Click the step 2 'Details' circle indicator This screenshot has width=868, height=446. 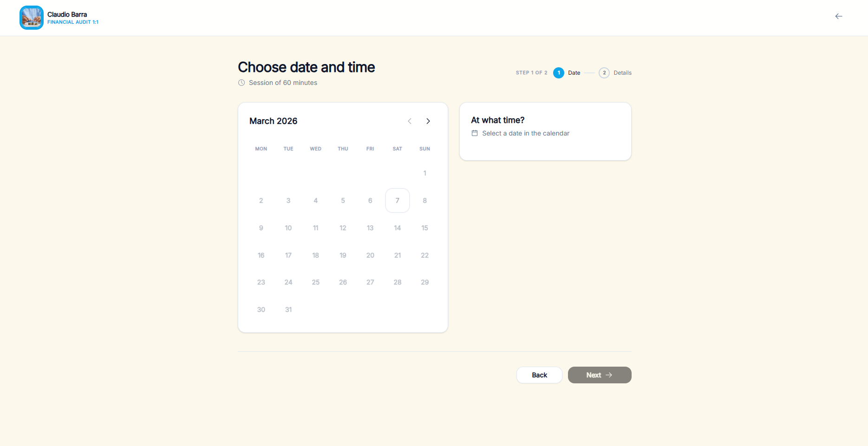(x=604, y=73)
